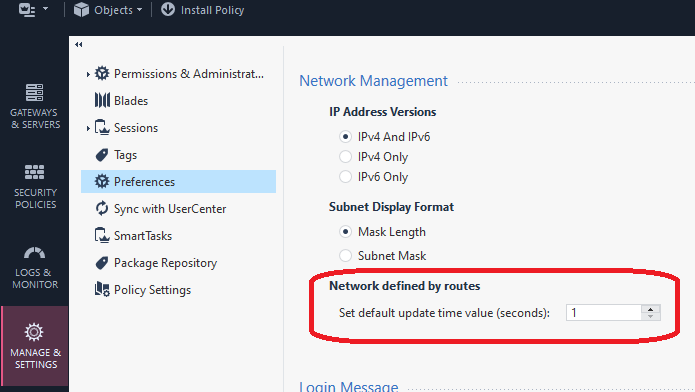
Task: Click the Manage & Settings gear icon
Action: pyautogui.click(x=34, y=332)
